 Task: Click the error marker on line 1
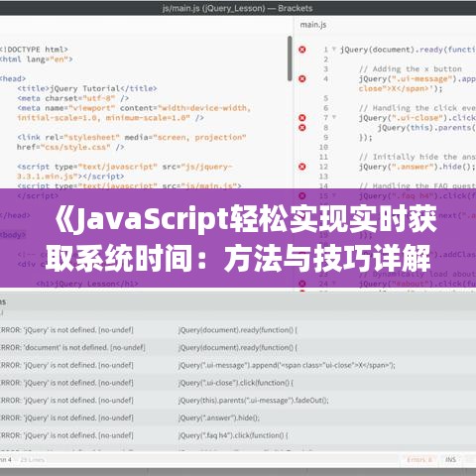coord(302,50)
